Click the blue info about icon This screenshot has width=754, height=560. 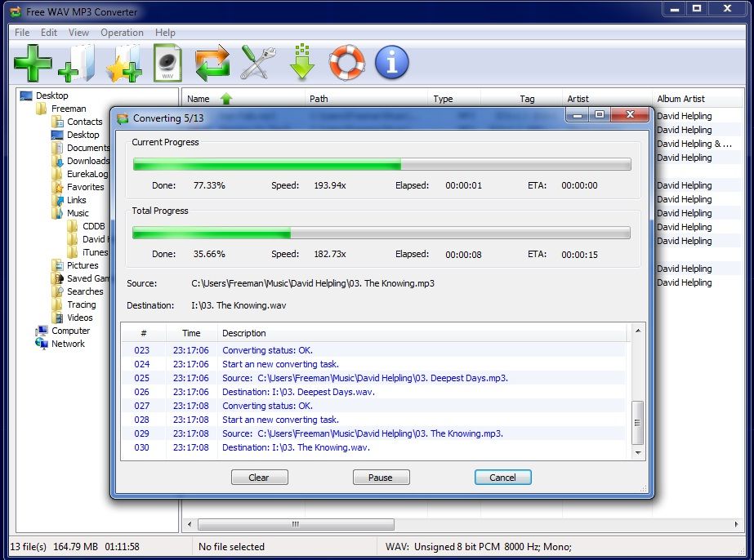tap(392, 63)
